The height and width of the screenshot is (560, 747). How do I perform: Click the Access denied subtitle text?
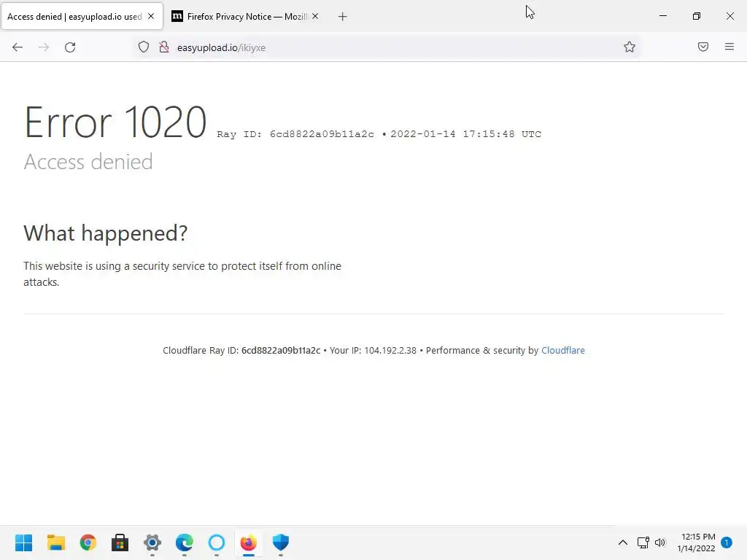click(88, 162)
